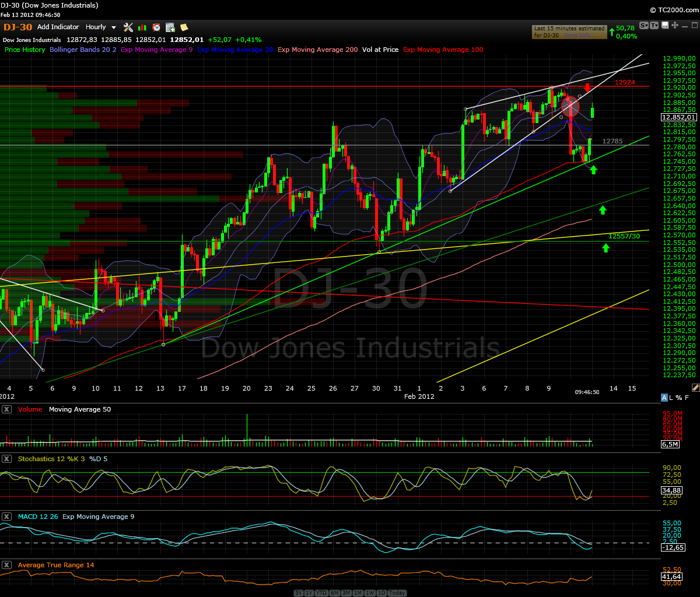700x597 pixels.
Task: Click Exp Moving Average 38 legend label
Action: 235,50
